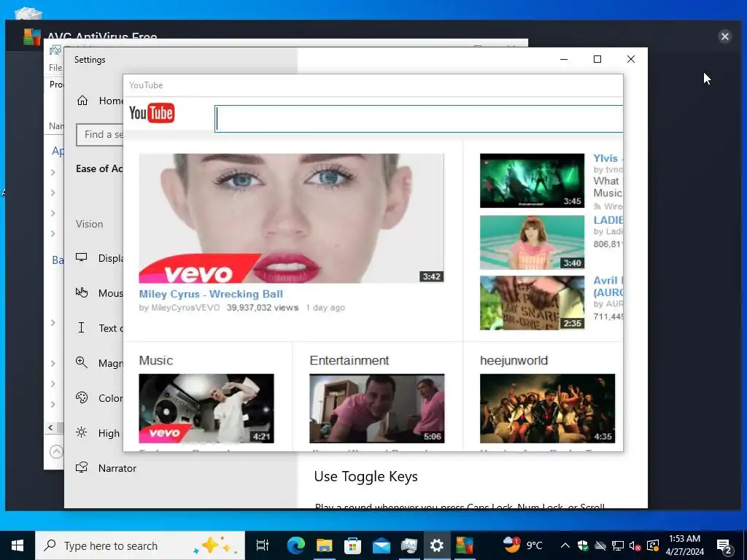Screen dimensions: 747x560
Task: Click the round up-arrow button in background window
Action: pos(56,451)
